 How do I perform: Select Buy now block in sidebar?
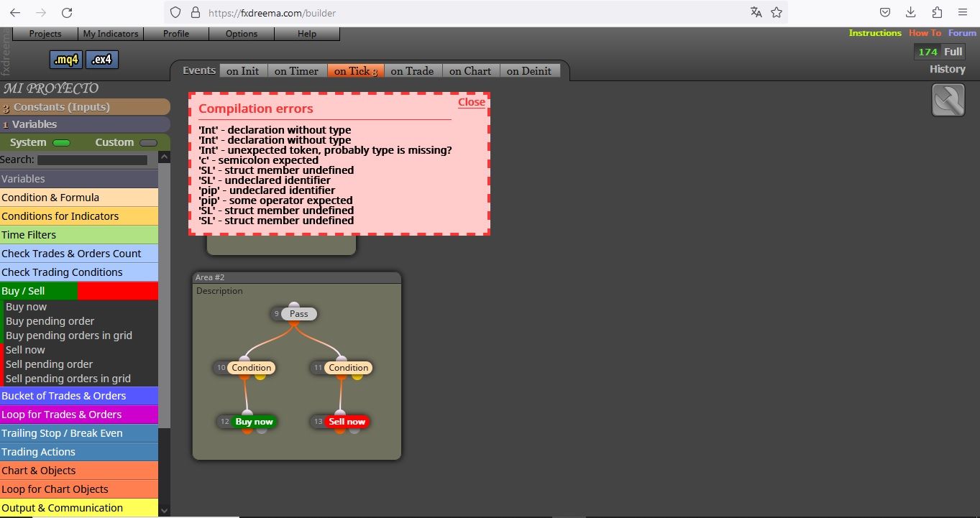coord(26,307)
